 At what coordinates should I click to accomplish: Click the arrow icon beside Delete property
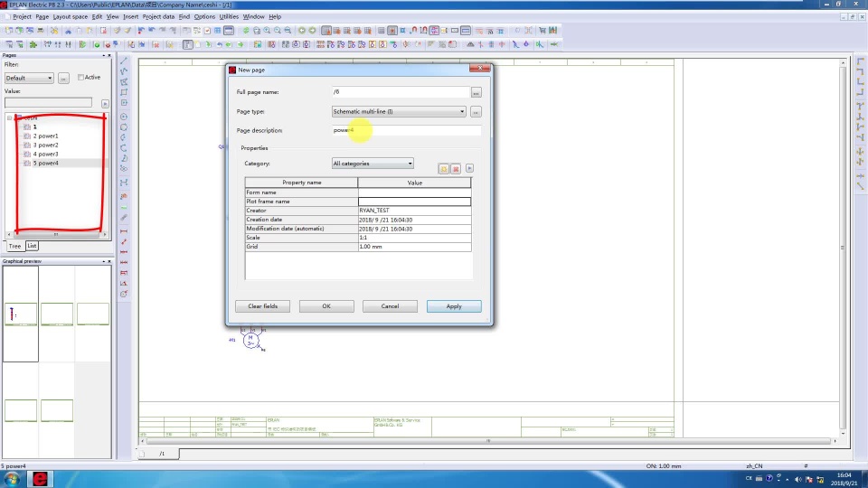tap(469, 168)
